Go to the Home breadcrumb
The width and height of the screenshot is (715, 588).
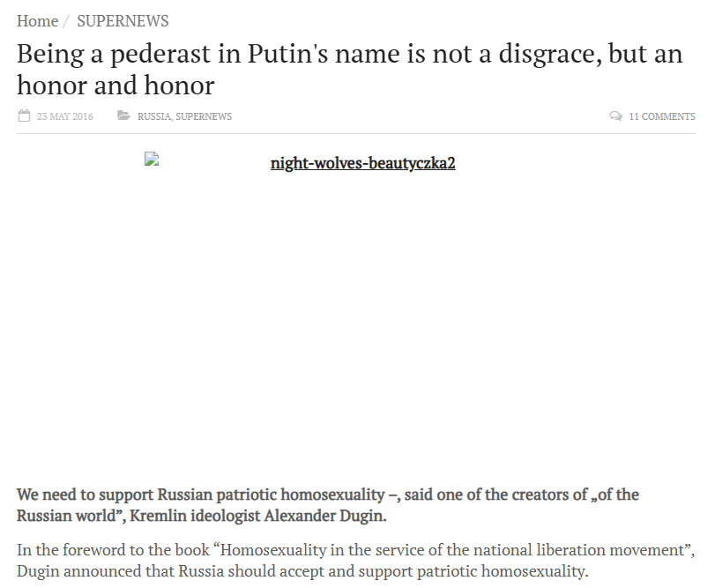pos(37,21)
